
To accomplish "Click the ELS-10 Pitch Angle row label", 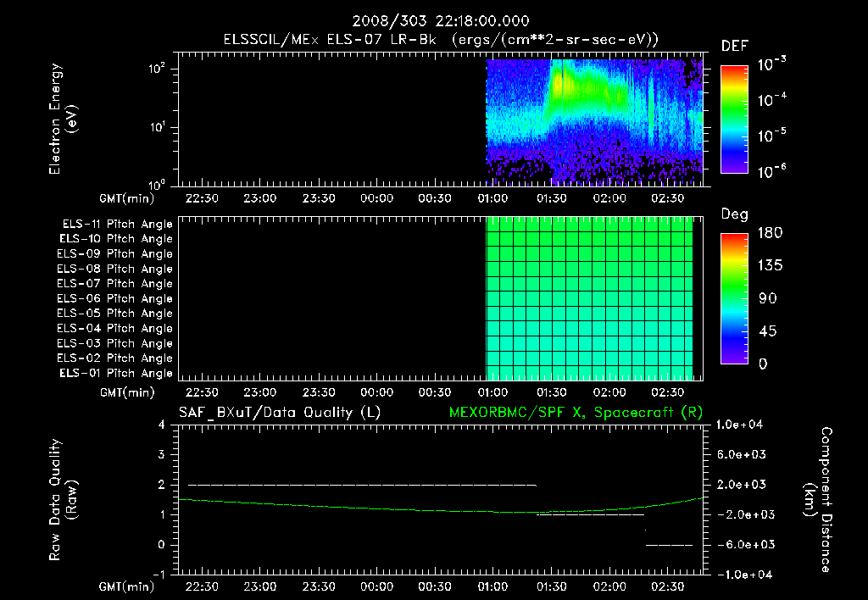I will [x=115, y=239].
